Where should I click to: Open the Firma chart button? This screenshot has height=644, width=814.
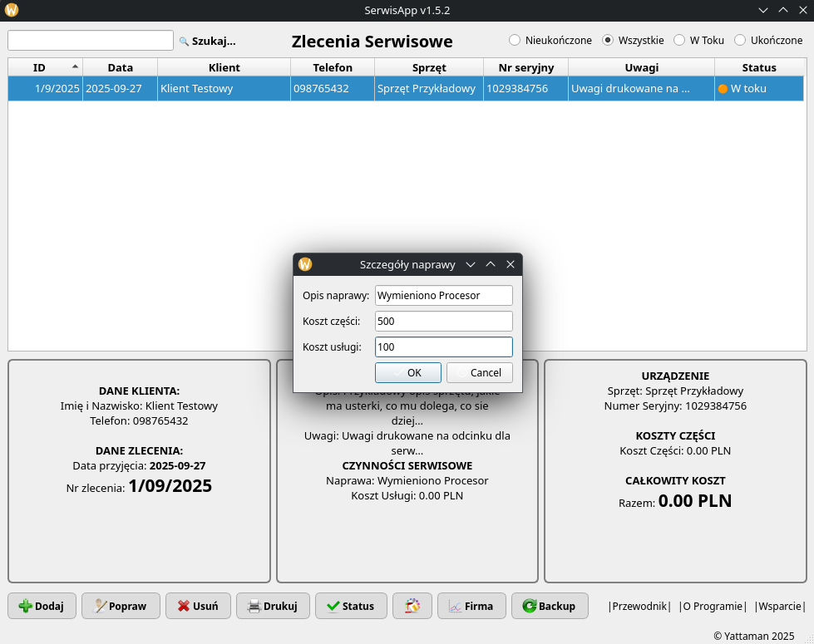tap(471, 606)
